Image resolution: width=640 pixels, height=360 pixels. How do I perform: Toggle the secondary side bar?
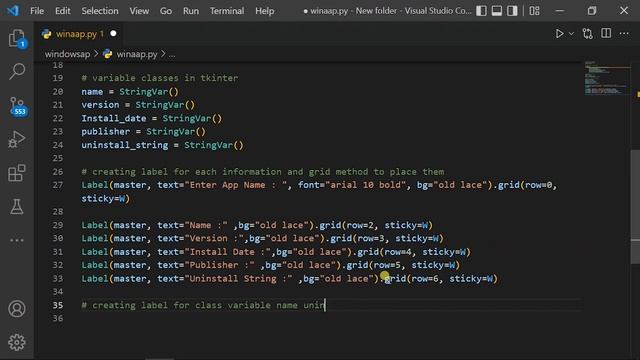click(x=512, y=11)
